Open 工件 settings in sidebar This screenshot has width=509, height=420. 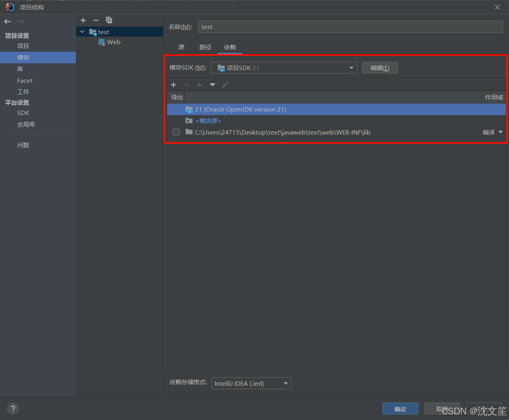click(x=23, y=92)
